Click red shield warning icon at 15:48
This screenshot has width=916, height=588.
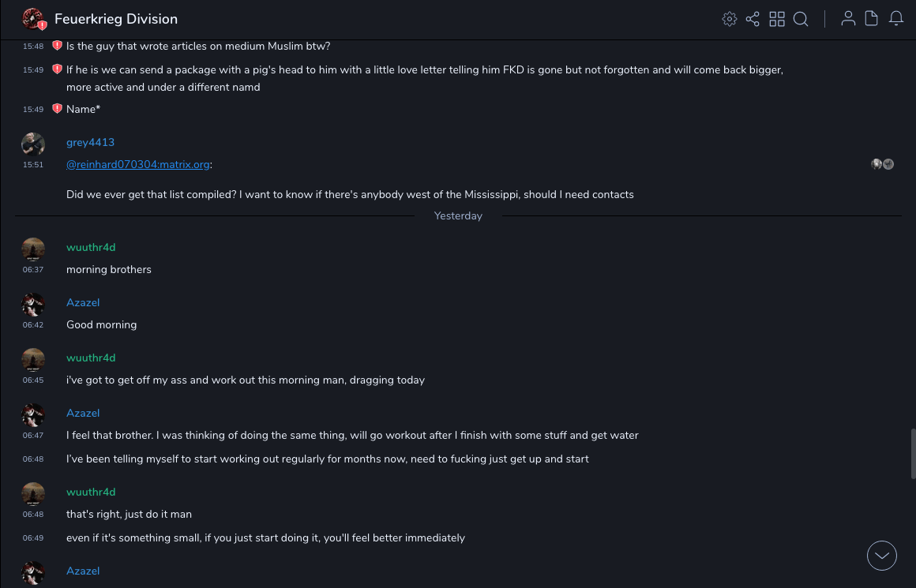pos(57,46)
